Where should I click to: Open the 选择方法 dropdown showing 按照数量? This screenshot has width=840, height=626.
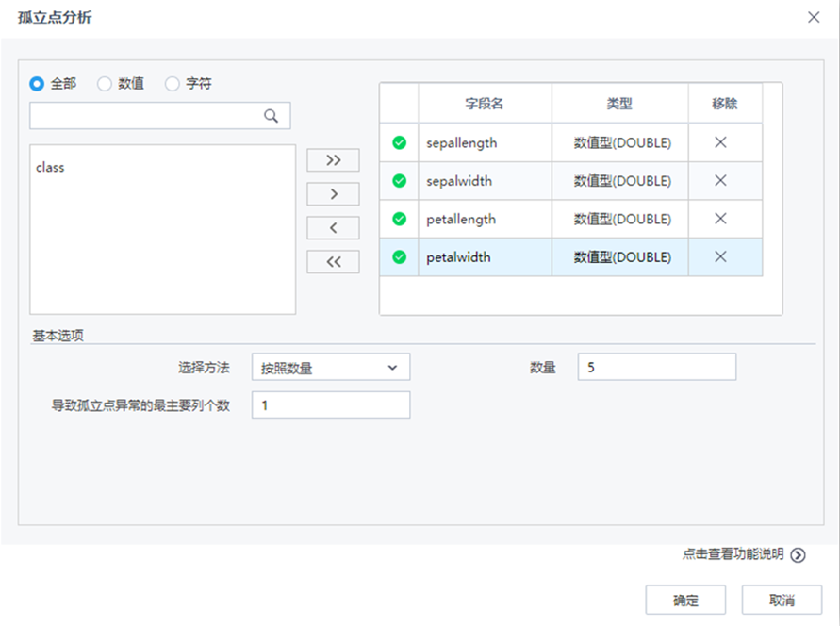pyautogui.click(x=330, y=367)
